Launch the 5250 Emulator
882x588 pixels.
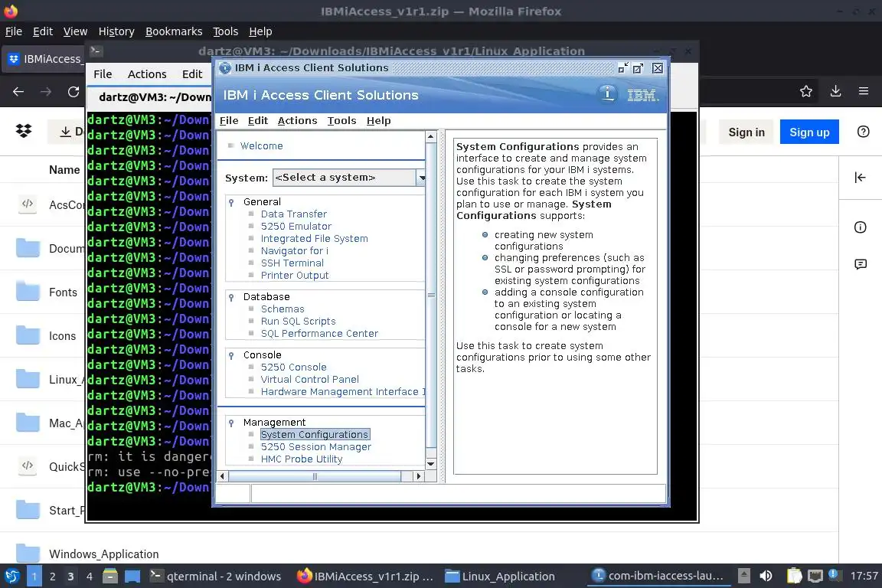pyautogui.click(x=296, y=226)
